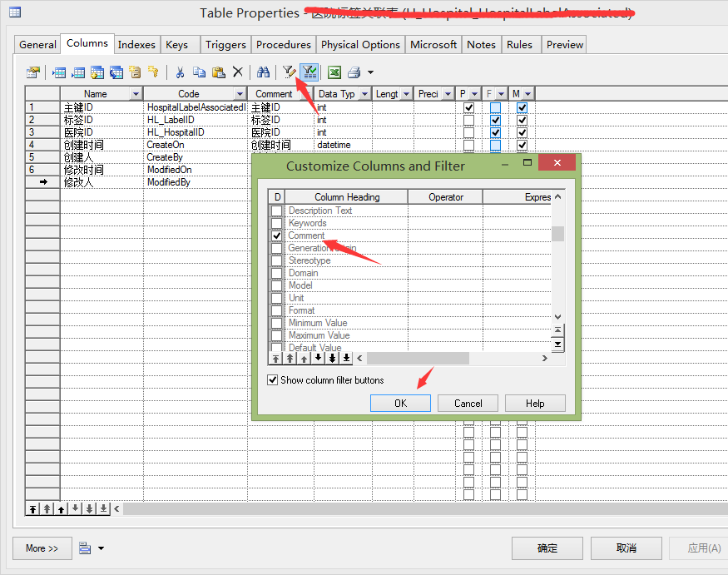Click the dialog horizontal scrollbar thumb
The image size is (728, 575).
[x=418, y=358]
